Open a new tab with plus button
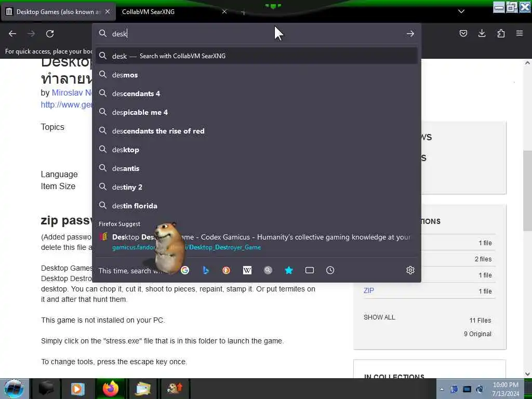Viewport: 532px width, 399px height. pos(243,12)
